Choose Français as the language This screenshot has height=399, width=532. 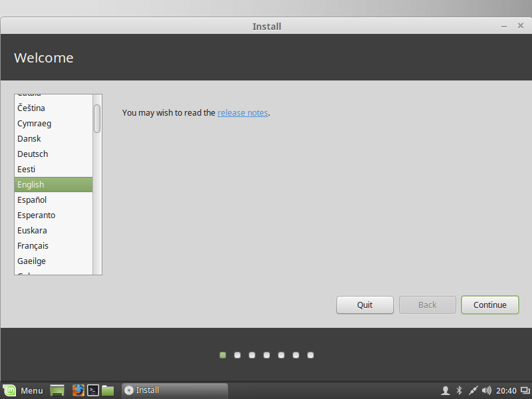pyautogui.click(x=53, y=245)
